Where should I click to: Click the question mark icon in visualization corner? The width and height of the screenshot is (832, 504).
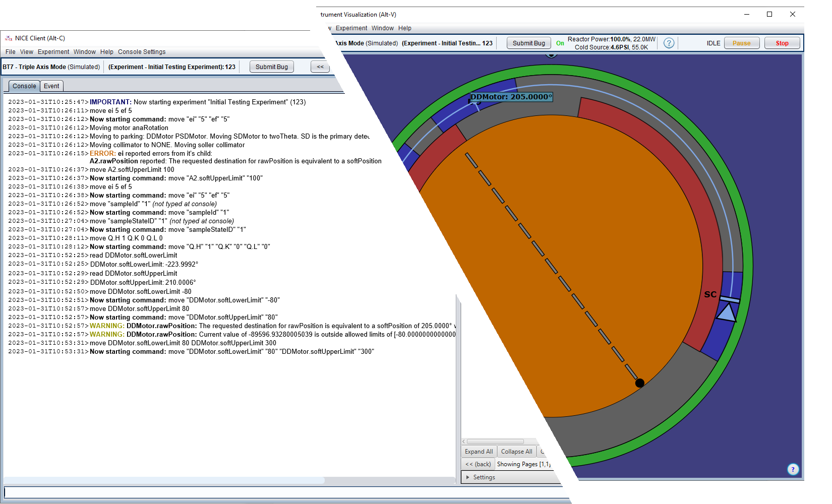pyautogui.click(x=793, y=469)
